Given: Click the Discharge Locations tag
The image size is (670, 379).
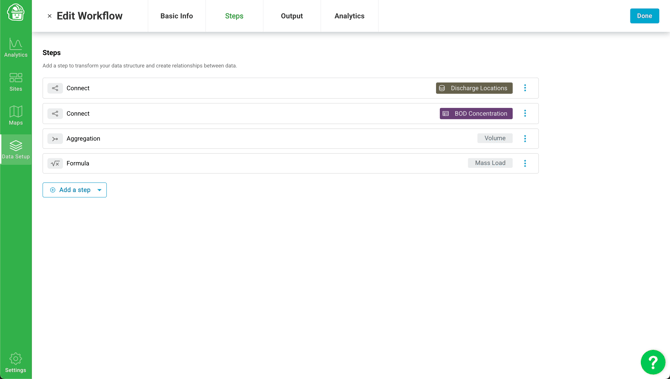Looking at the screenshot, I should 474,88.
